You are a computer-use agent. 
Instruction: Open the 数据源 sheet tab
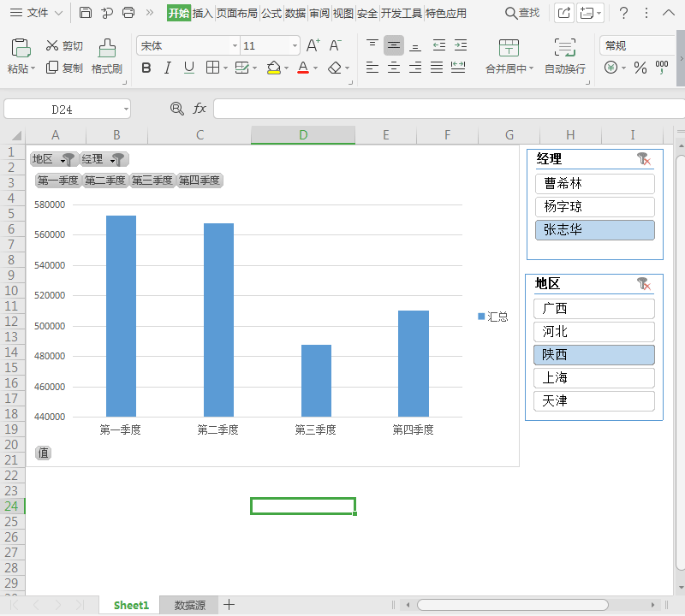point(189,605)
